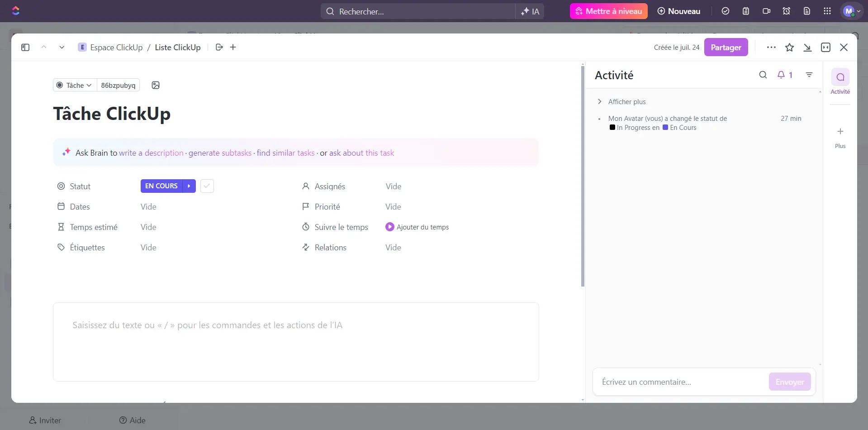The image size is (868, 430).
Task: Open the apps grid icon
Action: point(827,11)
